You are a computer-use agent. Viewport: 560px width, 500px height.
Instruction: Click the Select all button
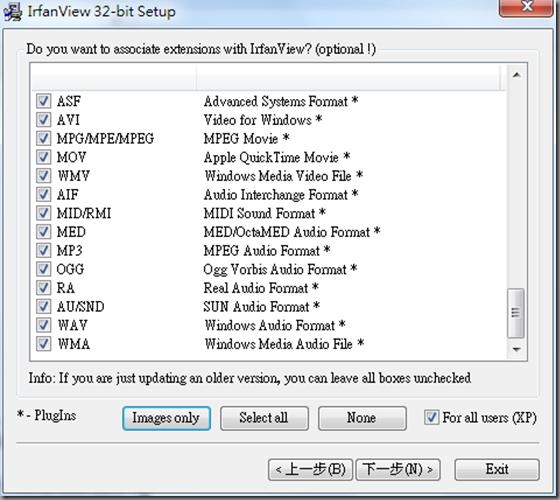(x=264, y=418)
